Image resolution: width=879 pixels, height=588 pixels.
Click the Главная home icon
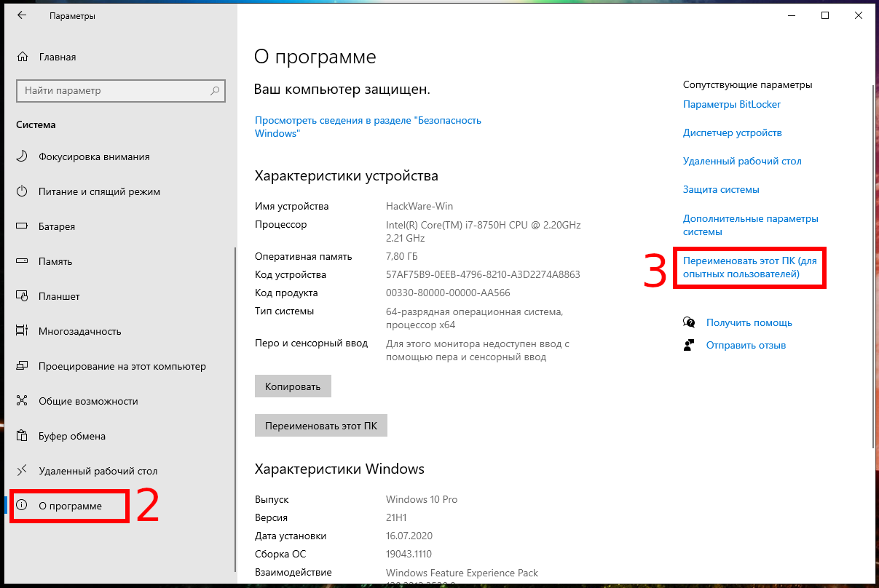click(x=23, y=57)
